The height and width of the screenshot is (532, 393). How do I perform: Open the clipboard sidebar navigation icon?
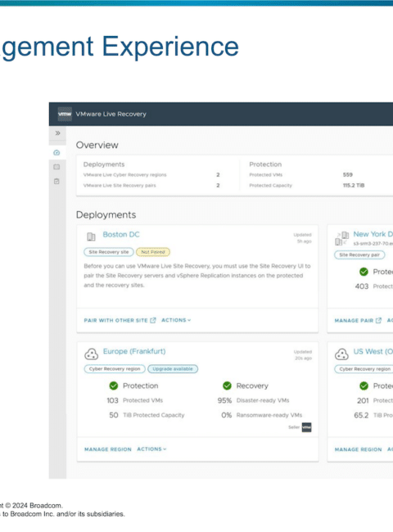pyautogui.click(x=56, y=181)
